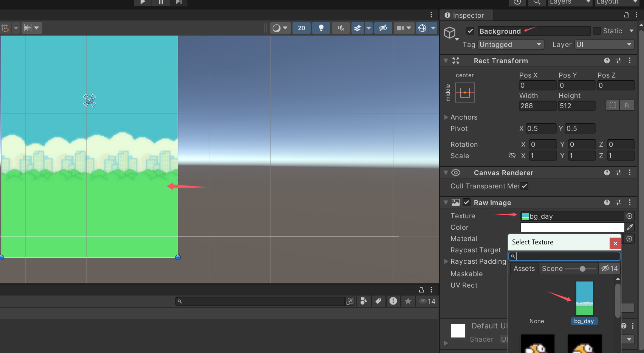Click the Gizmos globe icon

point(422,28)
